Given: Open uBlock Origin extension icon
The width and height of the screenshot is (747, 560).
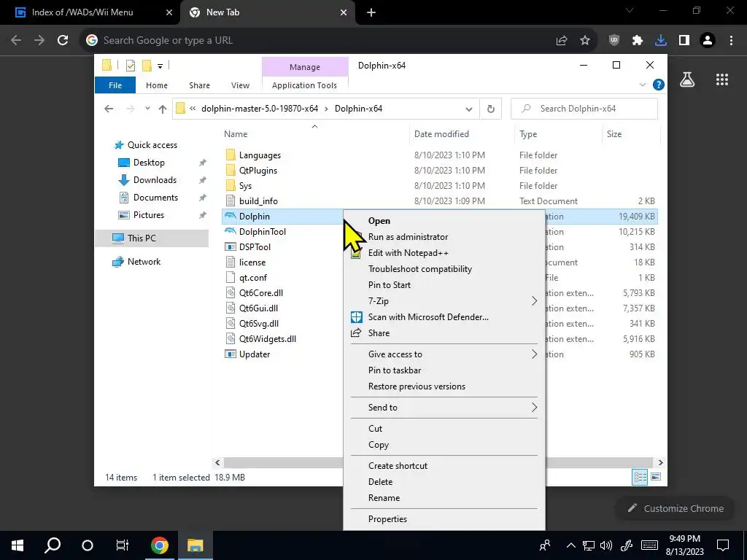Looking at the screenshot, I should click(x=614, y=41).
